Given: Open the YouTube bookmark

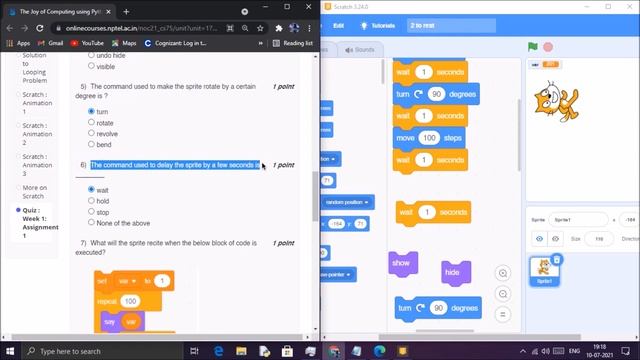Looking at the screenshot, I should click(x=87, y=43).
